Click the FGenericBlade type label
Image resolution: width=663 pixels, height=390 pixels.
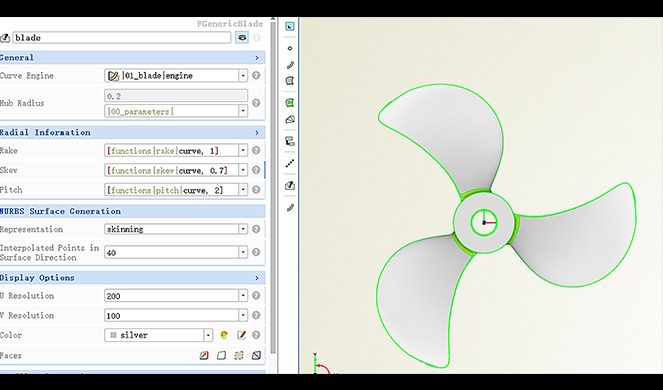230,24
